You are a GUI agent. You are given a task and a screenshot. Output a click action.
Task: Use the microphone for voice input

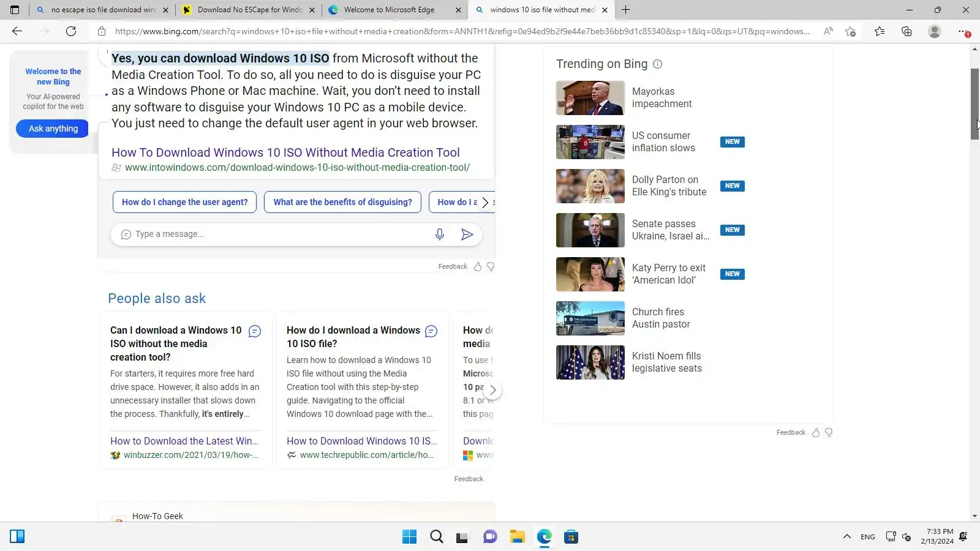pos(439,234)
